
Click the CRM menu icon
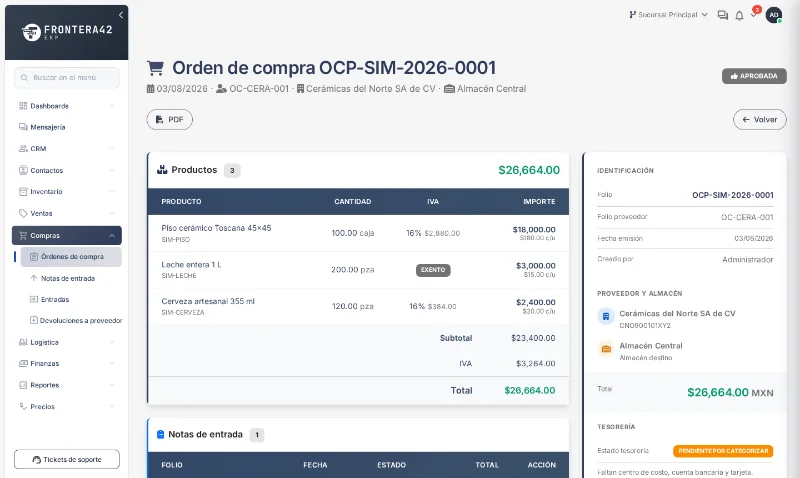[x=23, y=148]
